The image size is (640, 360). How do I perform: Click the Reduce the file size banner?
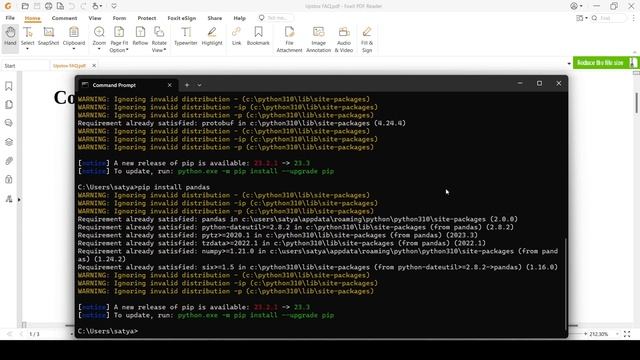click(605, 62)
